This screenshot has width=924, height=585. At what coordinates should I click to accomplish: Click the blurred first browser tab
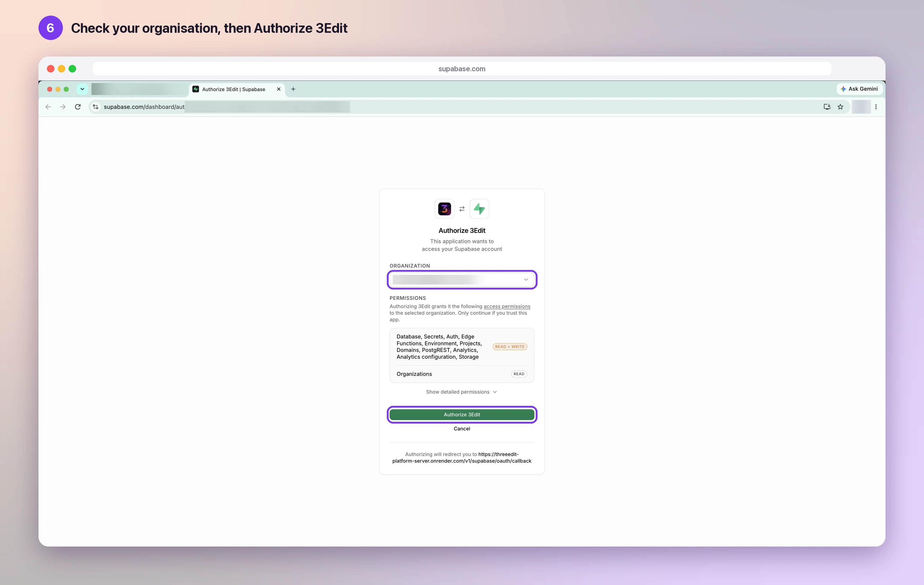(140, 89)
